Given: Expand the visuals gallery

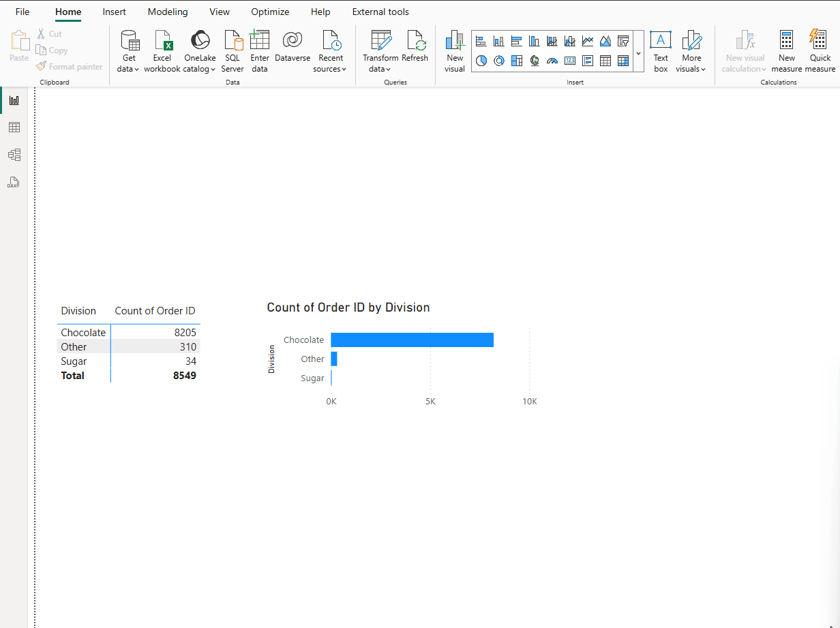Looking at the screenshot, I should 638,52.
